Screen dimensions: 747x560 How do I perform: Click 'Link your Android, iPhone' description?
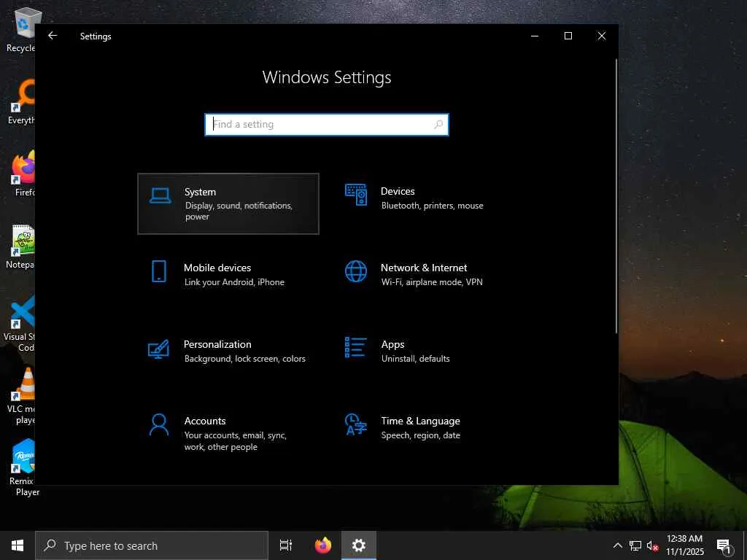point(234,282)
